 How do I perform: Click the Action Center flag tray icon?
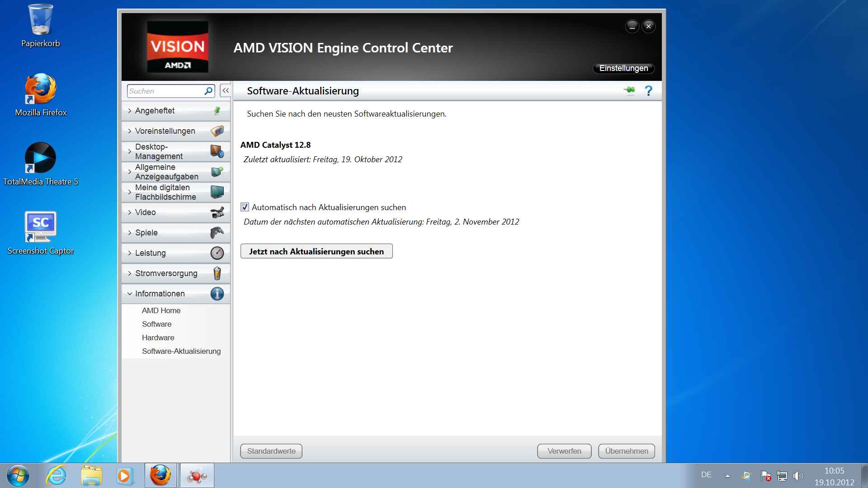click(x=766, y=476)
